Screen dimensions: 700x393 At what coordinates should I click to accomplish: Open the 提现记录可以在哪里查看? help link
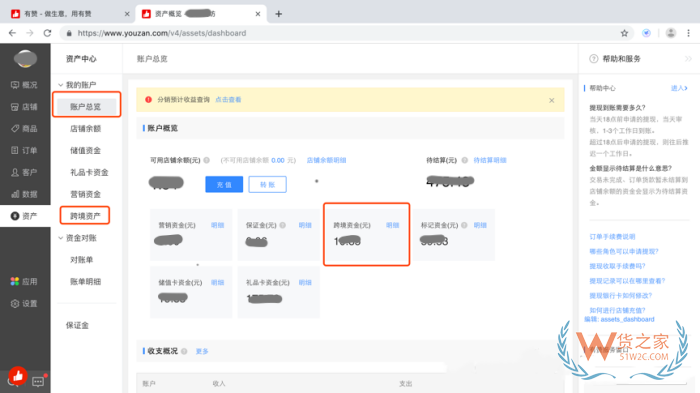[x=627, y=281]
